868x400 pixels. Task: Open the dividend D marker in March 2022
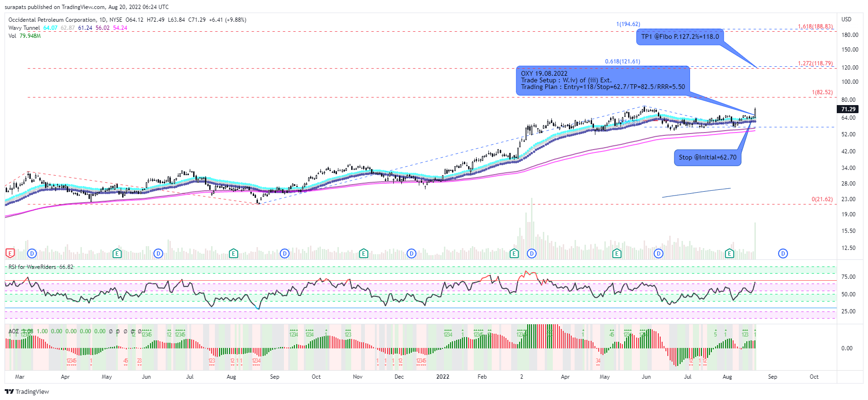(531, 254)
